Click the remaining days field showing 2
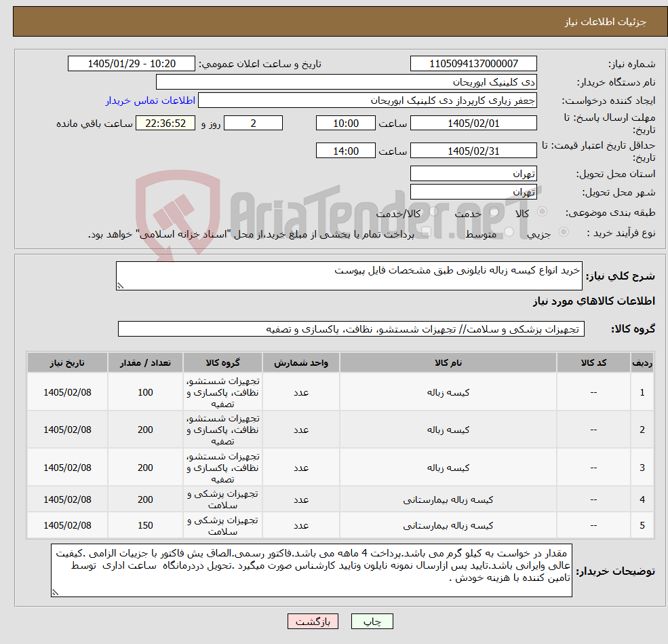Screen dimensions: 668x644 [253, 124]
